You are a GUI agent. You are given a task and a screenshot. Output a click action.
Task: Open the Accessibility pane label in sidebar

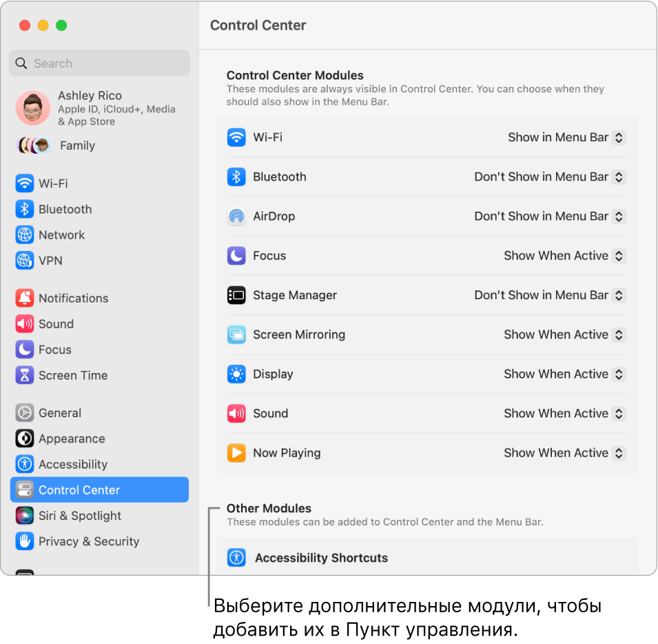73,464
